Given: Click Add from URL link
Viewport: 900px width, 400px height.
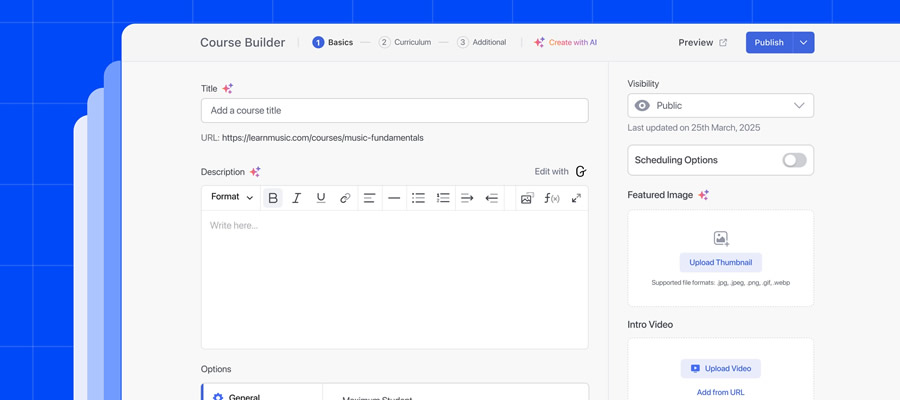Looking at the screenshot, I should 721,393.
